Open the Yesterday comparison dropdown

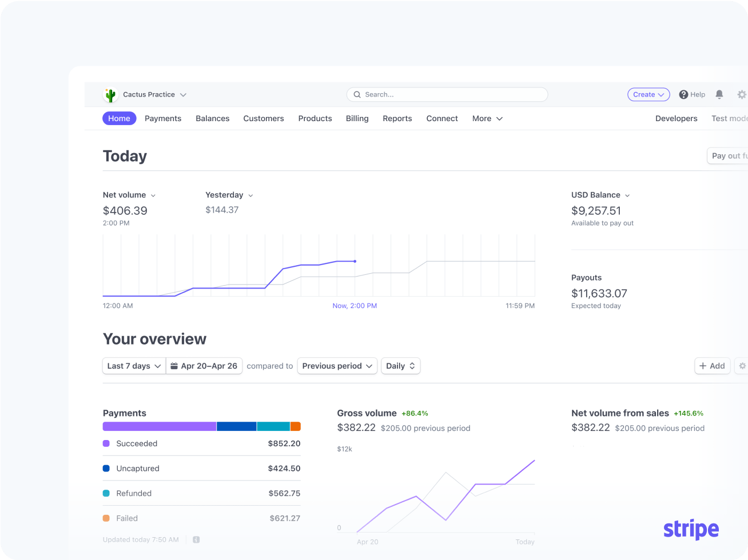[x=250, y=195]
